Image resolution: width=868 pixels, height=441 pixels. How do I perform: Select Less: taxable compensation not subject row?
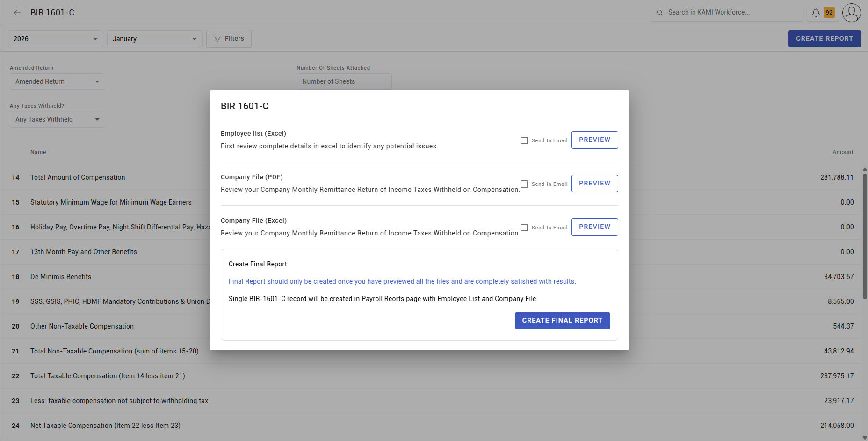[430, 401]
